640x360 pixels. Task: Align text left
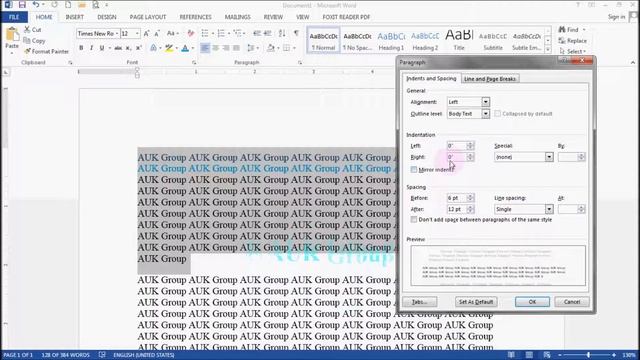205,48
